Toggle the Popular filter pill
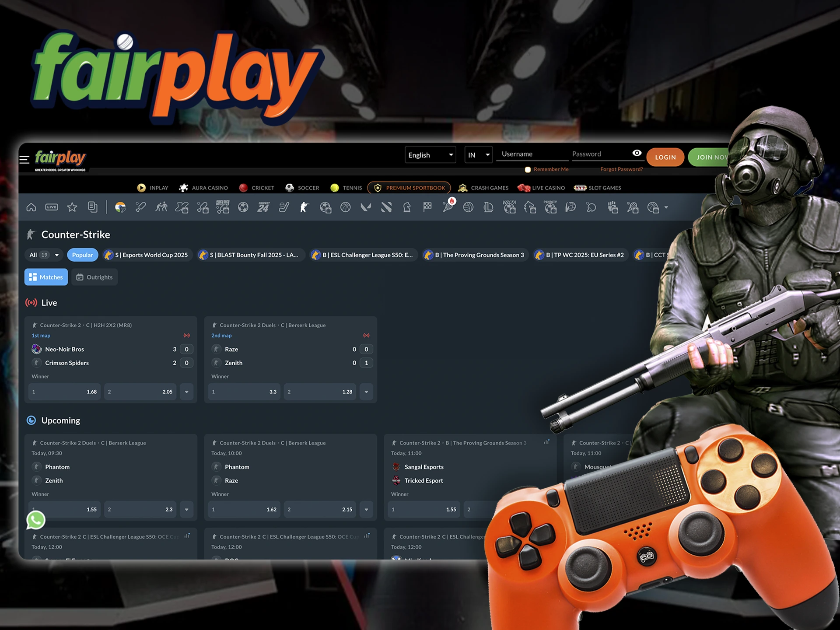The height and width of the screenshot is (630, 840). 82,255
